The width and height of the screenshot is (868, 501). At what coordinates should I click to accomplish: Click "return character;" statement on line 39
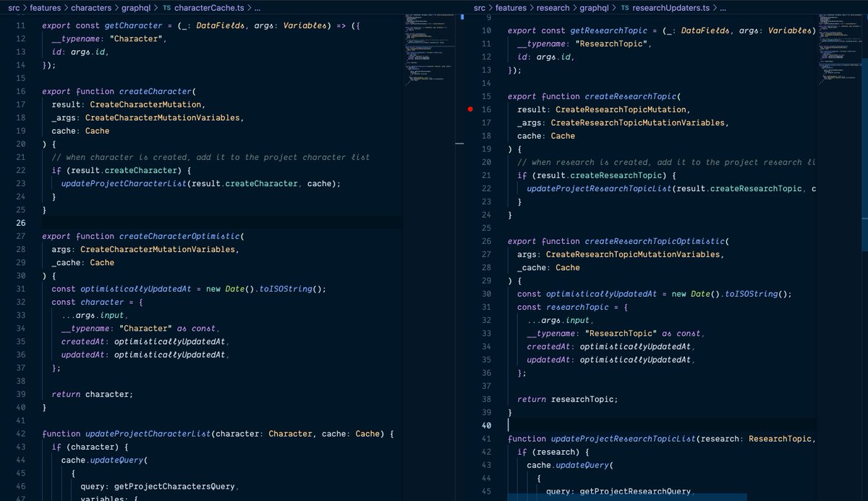tap(92, 394)
